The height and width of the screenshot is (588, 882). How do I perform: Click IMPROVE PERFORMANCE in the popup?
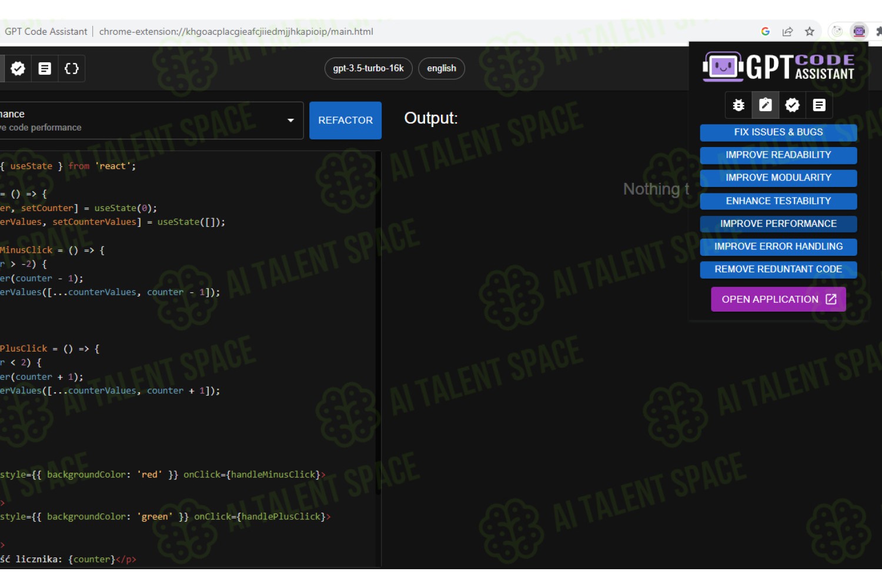click(x=779, y=224)
